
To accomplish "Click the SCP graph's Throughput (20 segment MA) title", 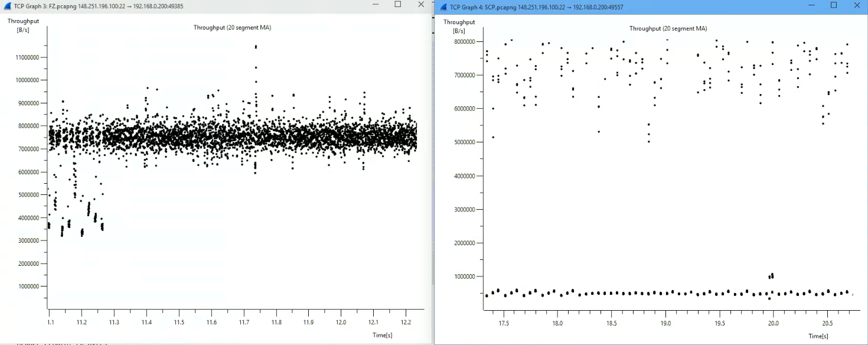I will click(668, 28).
